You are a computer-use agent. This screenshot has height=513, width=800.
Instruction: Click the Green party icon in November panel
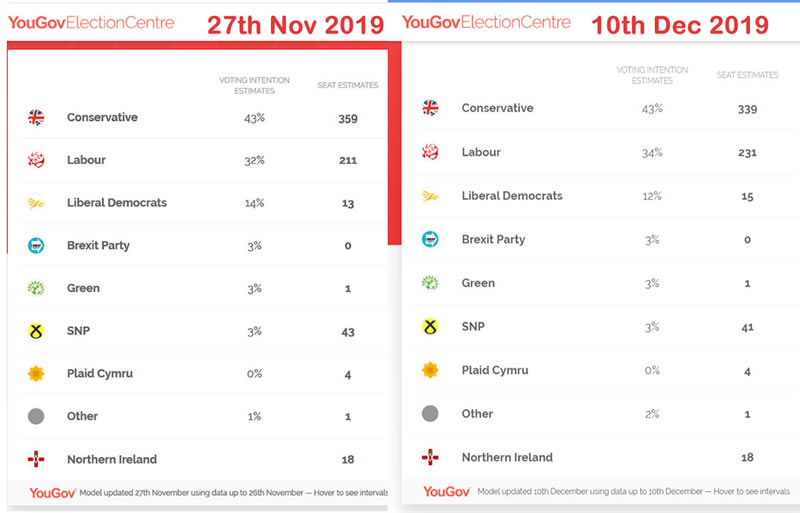(36, 288)
